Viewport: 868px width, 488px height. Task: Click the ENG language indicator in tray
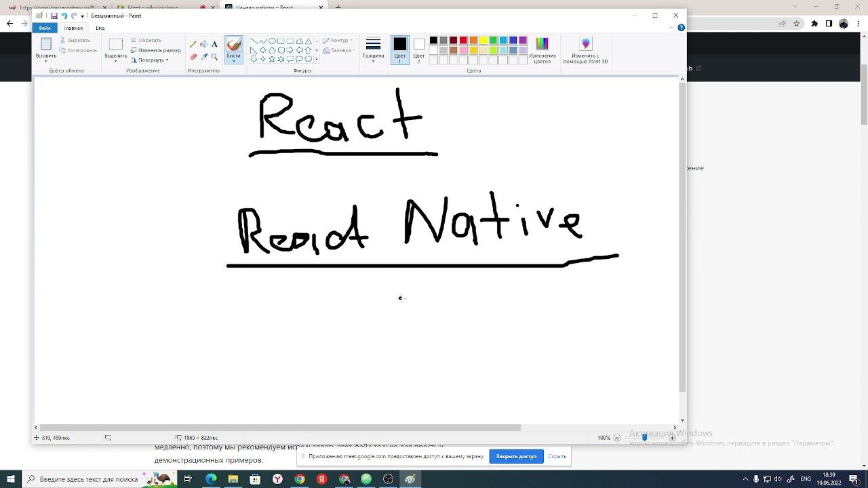[806, 479]
